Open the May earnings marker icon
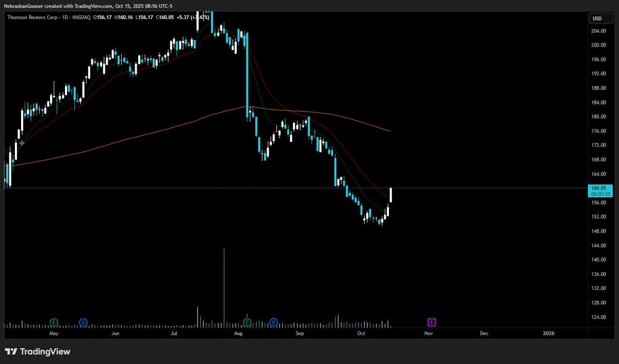The height and width of the screenshot is (364, 619). coord(53,322)
